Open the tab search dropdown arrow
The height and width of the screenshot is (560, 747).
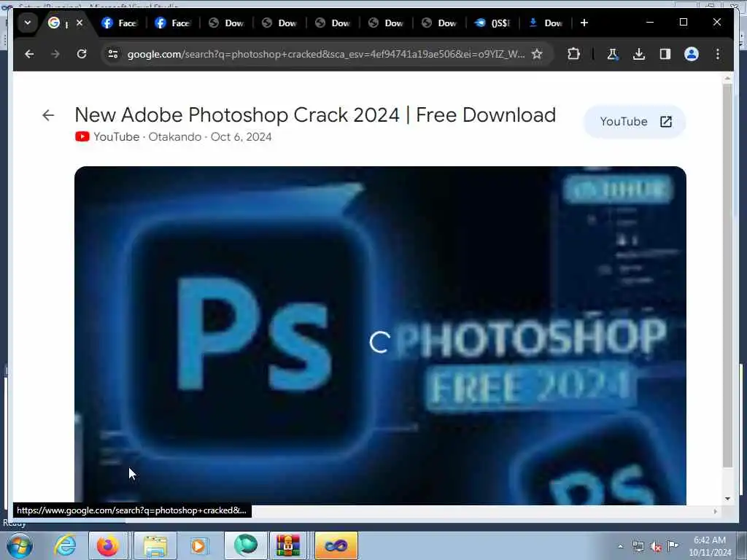click(28, 23)
